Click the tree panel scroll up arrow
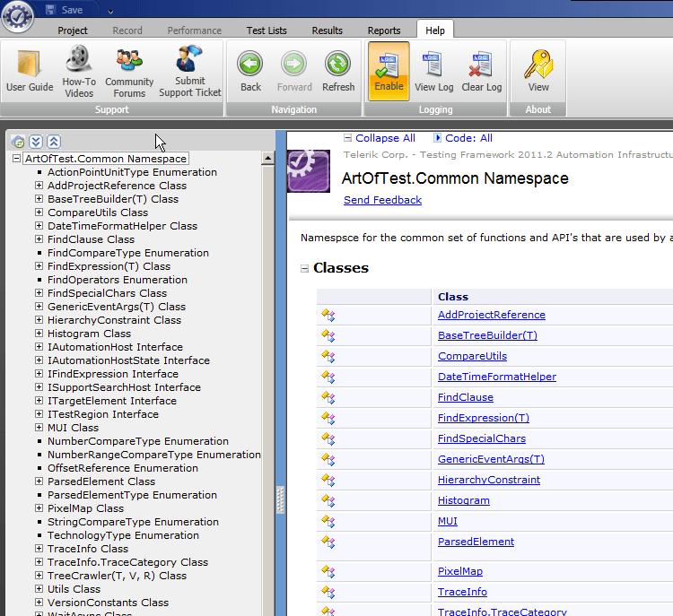This screenshot has height=616, width=673. pos(267,159)
